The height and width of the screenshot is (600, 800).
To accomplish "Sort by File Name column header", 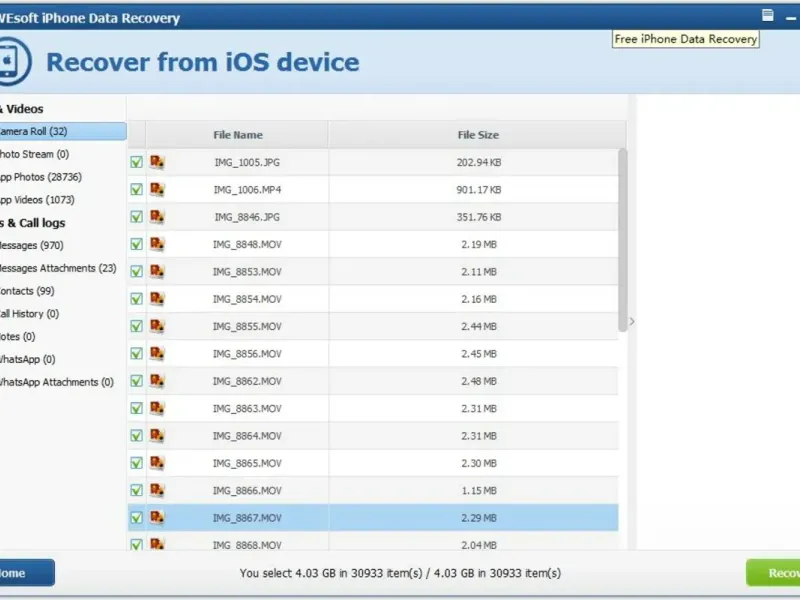I will pos(237,135).
